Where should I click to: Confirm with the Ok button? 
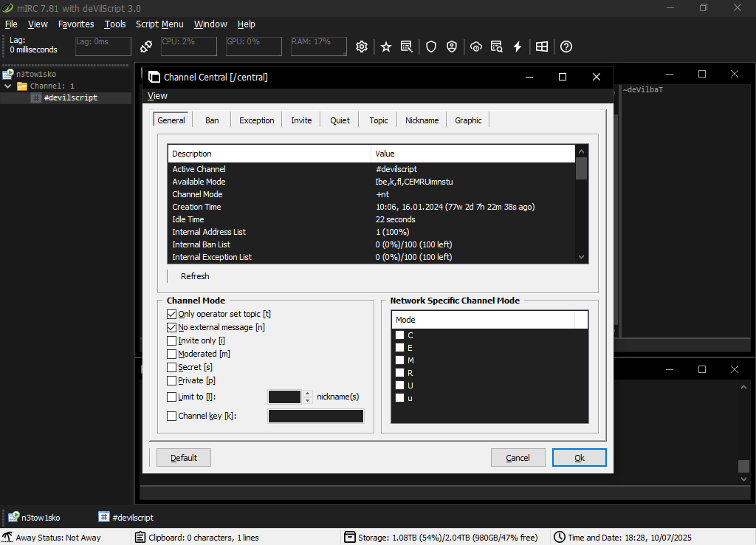click(579, 458)
